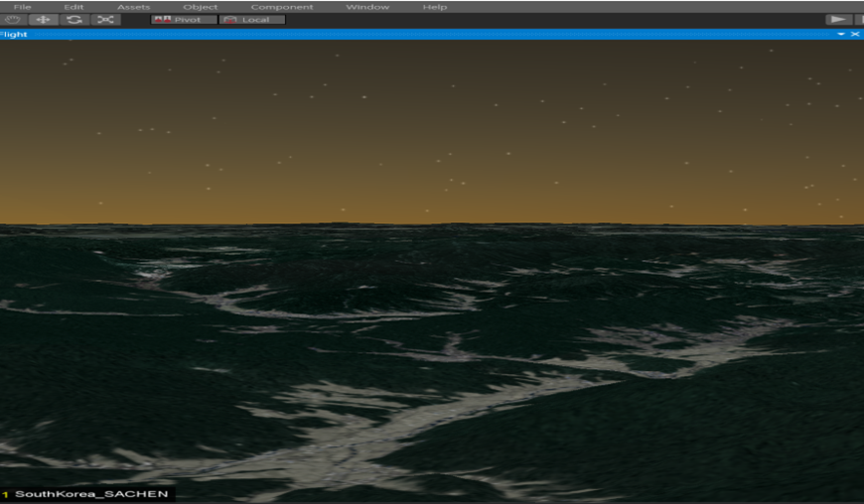The width and height of the screenshot is (864, 504).
Task: Open the Help menu
Action: [435, 7]
